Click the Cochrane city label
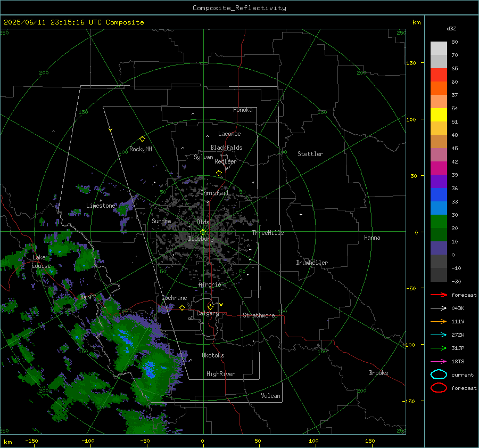Viewport: 479px width, 448px height. 174,298
